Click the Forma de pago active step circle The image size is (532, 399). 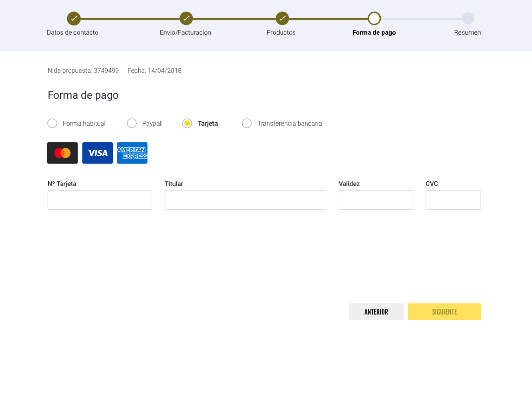(374, 19)
